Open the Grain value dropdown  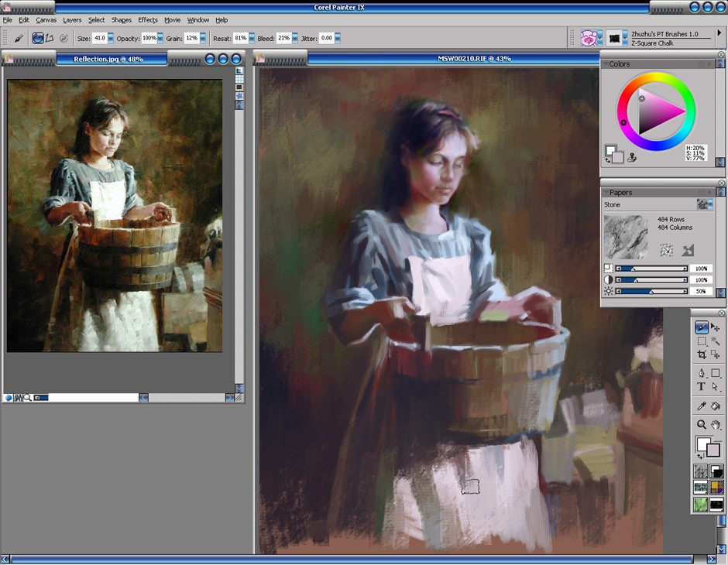point(203,38)
